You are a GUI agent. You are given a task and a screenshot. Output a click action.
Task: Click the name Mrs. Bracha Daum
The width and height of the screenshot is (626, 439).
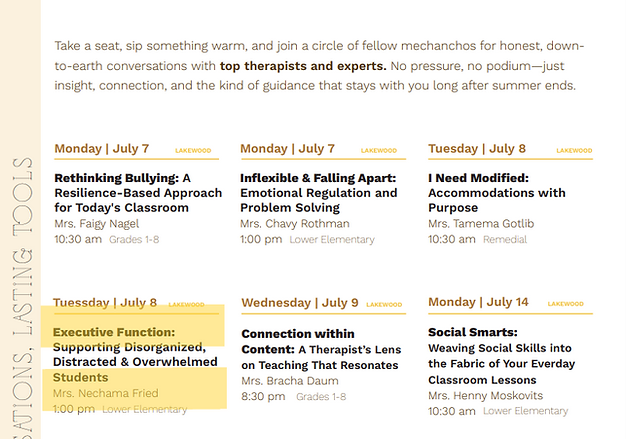pyautogui.click(x=290, y=381)
